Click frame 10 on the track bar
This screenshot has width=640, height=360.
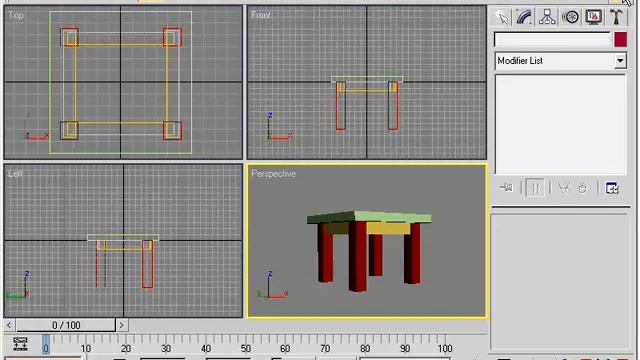click(86, 349)
